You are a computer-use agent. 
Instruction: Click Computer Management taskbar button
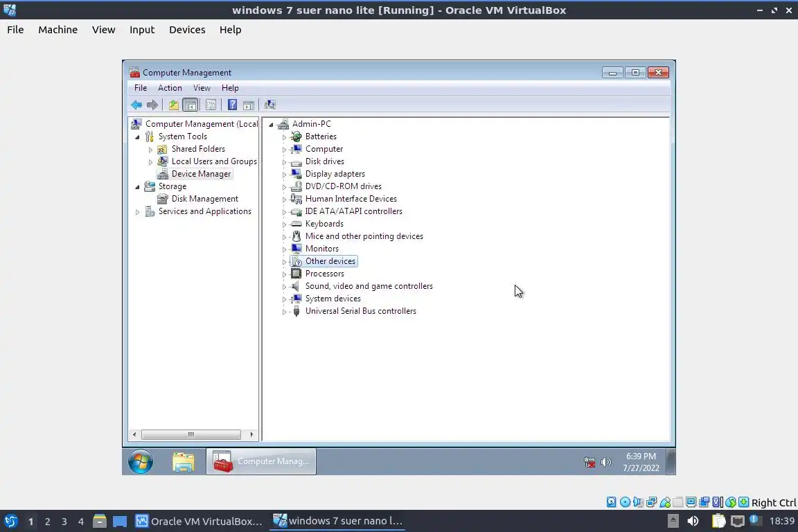click(261, 461)
